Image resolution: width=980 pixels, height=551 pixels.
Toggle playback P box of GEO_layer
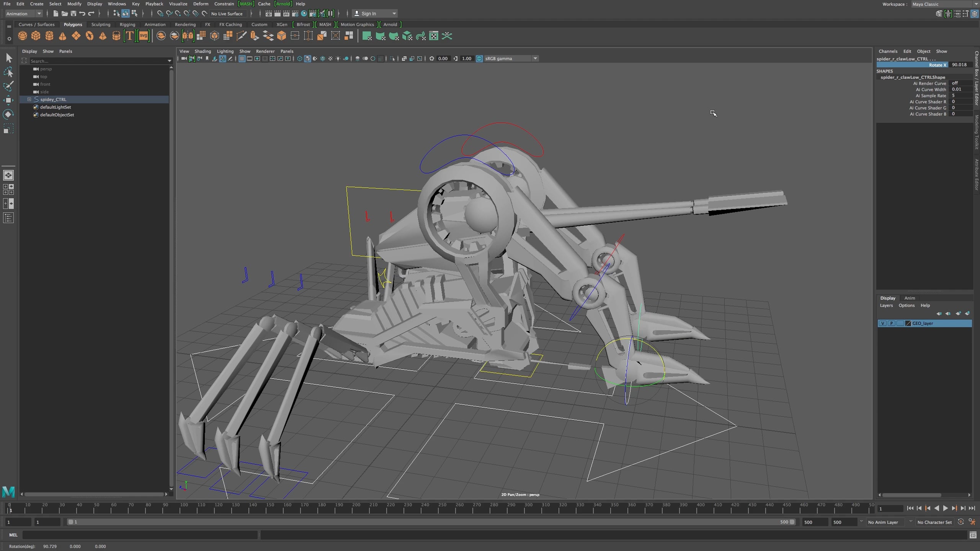click(891, 323)
